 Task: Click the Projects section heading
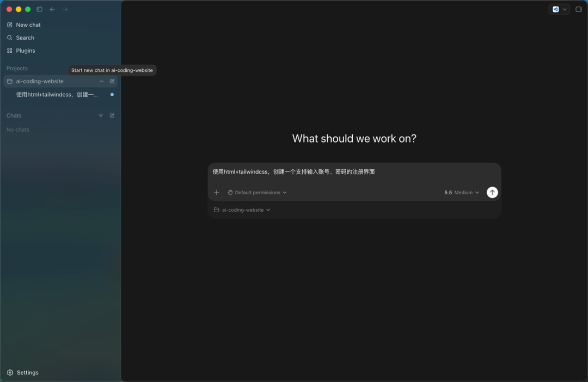pyautogui.click(x=17, y=68)
